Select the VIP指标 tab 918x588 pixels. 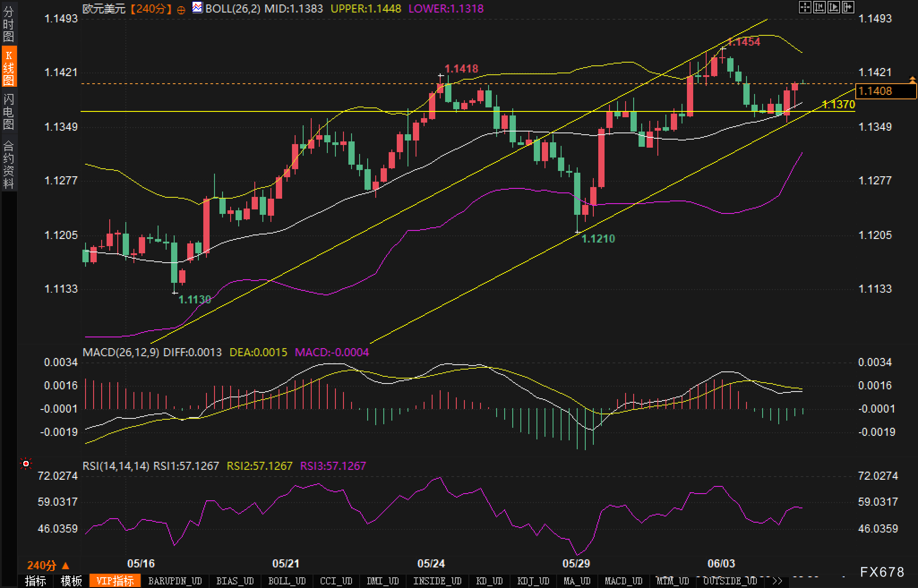pos(115,581)
